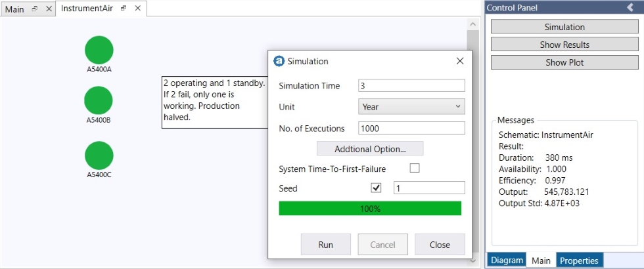644x269 pixels.
Task: Click the green 100% progress bar
Action: click(x=370, y=209)
